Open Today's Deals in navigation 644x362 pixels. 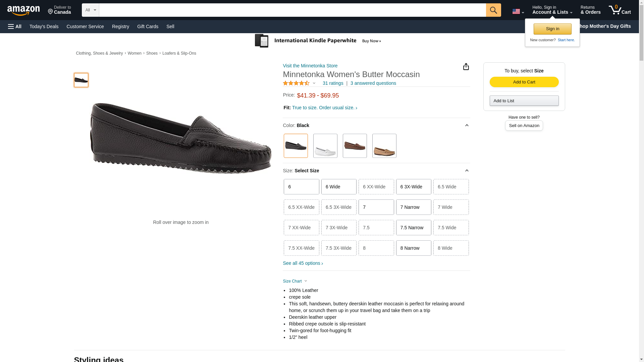(44, 26)
